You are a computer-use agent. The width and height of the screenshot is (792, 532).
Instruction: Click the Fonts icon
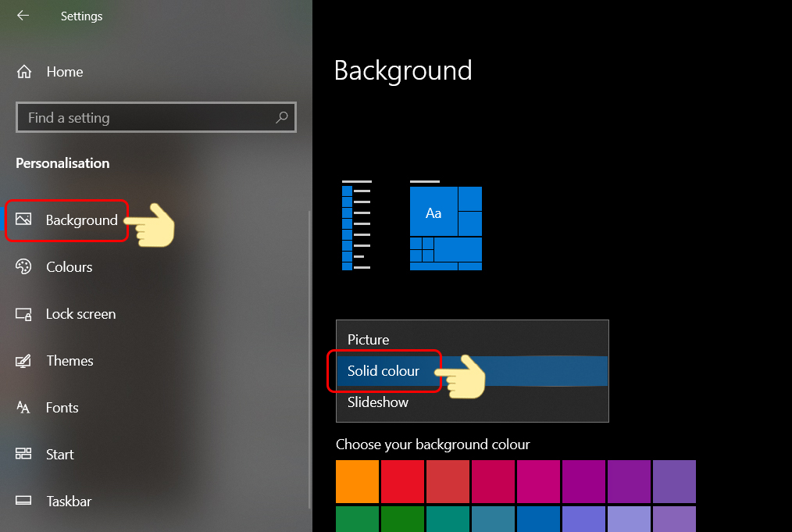click(x=23, y=407)
